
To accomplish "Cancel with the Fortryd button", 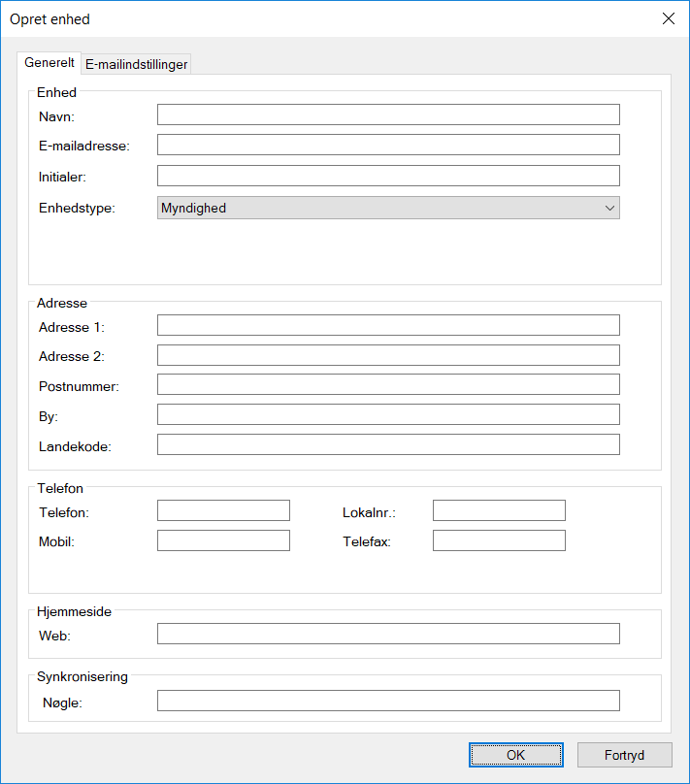I will click(624, 755).
